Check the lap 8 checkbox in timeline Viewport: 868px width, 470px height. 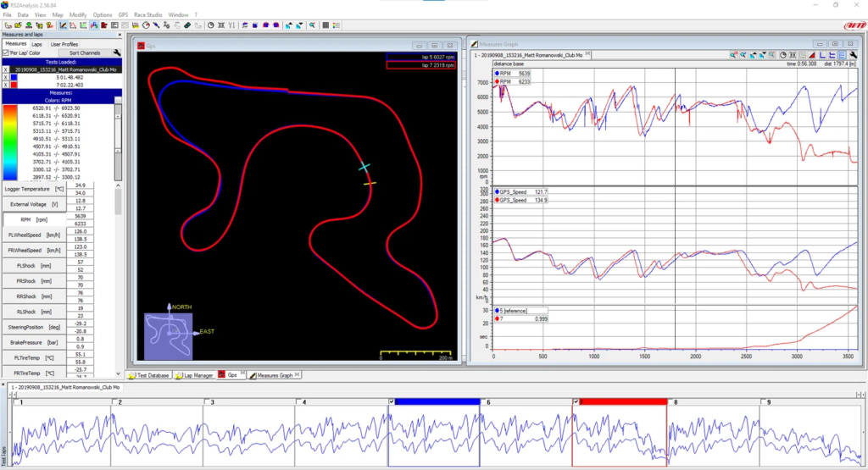pos(670,402)
